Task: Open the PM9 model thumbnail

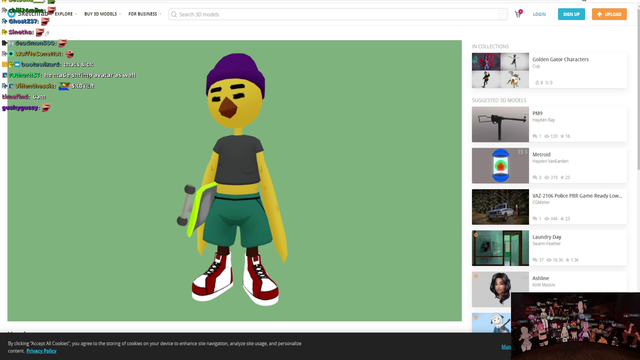Action: (x=500, y=124)
